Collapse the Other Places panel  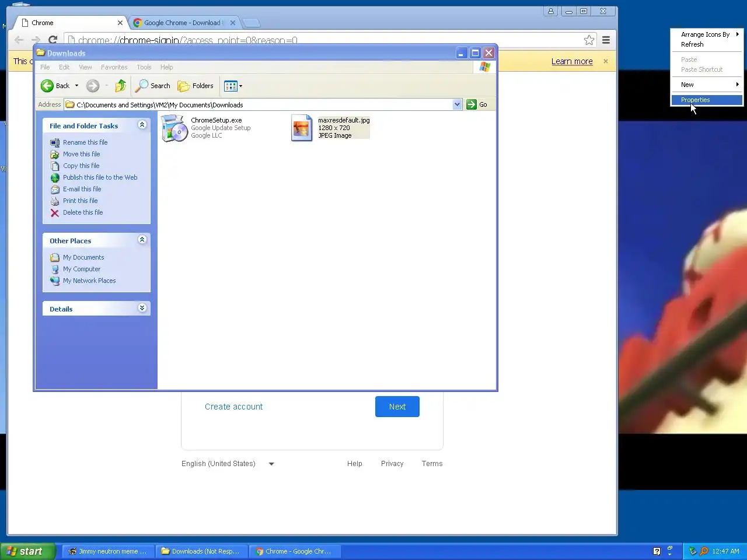tap(142, 240)
